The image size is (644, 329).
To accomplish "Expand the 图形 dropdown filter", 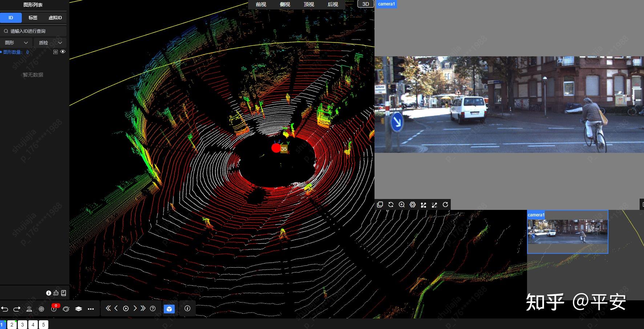I will (16, 42).
